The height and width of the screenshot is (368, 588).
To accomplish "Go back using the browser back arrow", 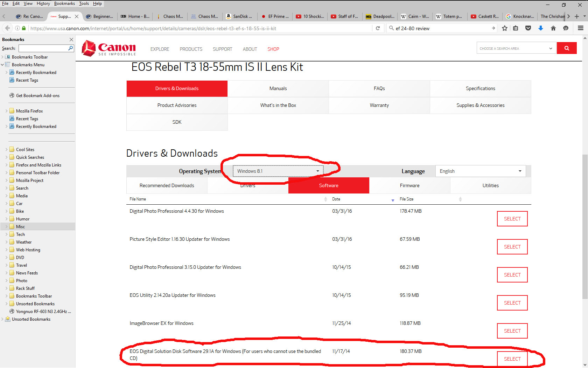I will (x=7, y=28).
